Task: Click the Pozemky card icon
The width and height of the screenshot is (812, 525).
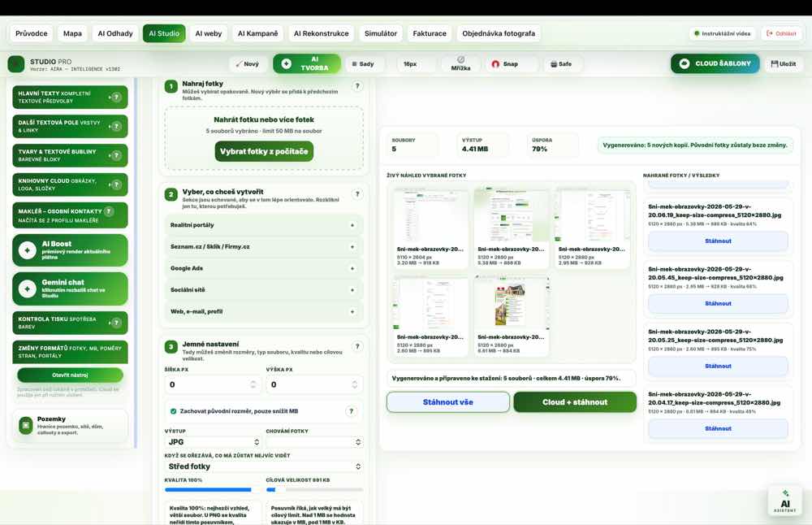Action: point(25,426)
